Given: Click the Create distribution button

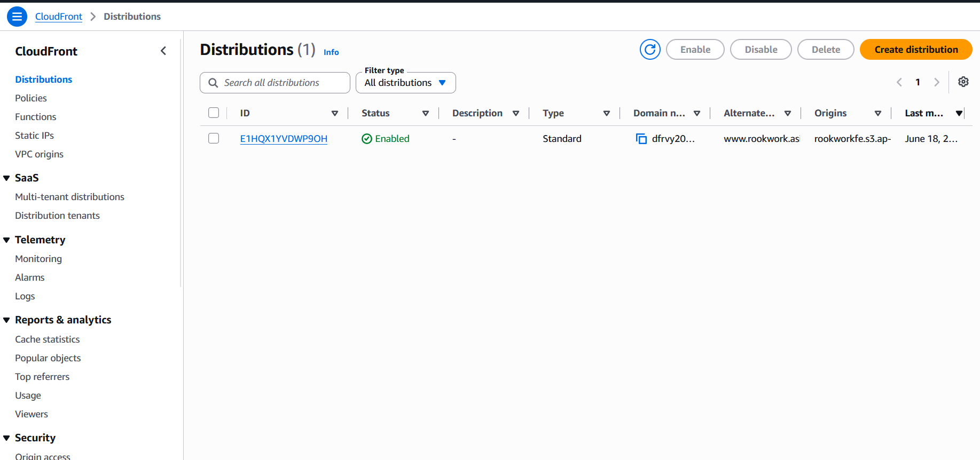Looking at the screenshot, I should (916, 50).
